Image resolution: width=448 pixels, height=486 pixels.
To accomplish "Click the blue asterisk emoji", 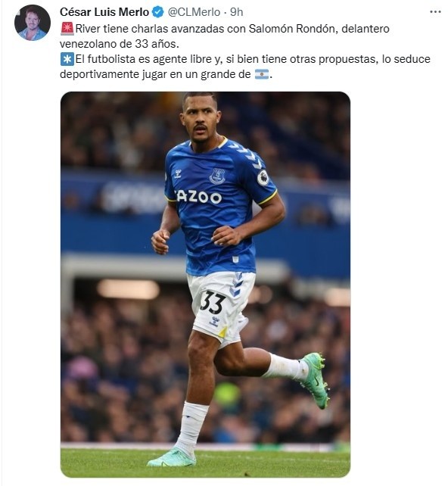I will pyautogui.click(x=67, y=59).
